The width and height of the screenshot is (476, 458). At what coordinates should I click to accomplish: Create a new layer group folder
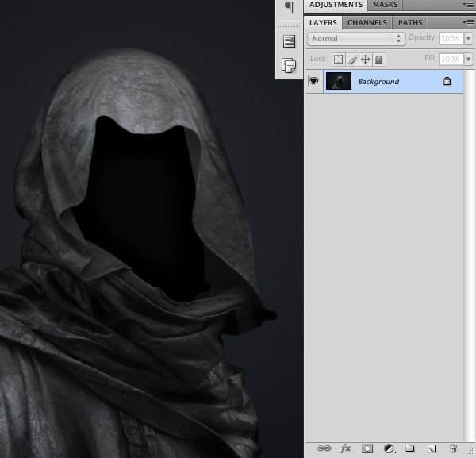click(x=410, y=448)
